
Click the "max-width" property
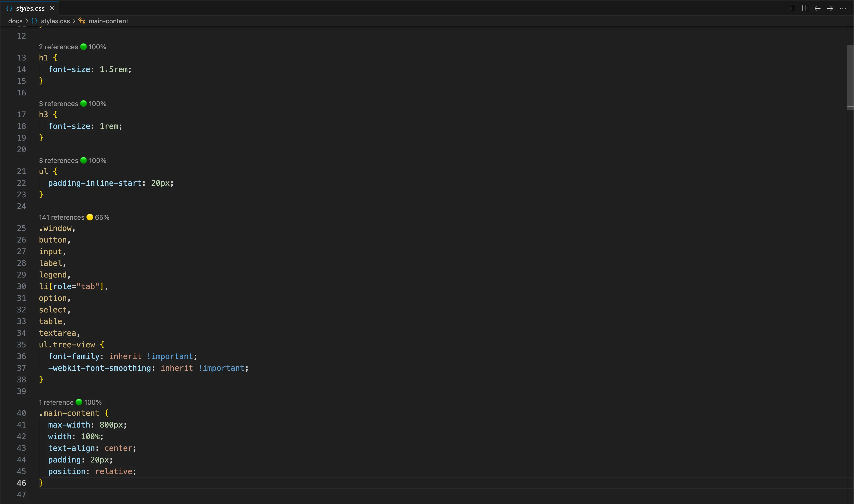point(69,425)
